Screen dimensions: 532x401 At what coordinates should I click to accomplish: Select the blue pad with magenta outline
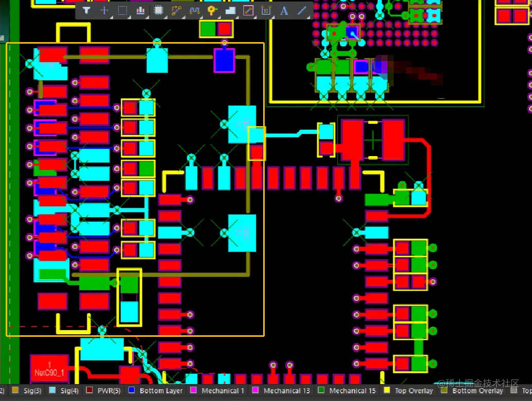click(x=224, y=61)
